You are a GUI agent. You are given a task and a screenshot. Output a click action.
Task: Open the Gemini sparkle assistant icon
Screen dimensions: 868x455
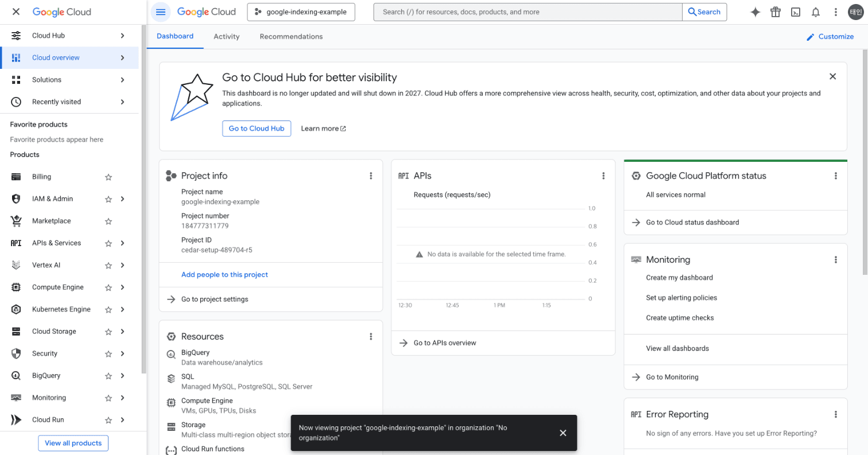pyautogui.click(x=755, y=12)
